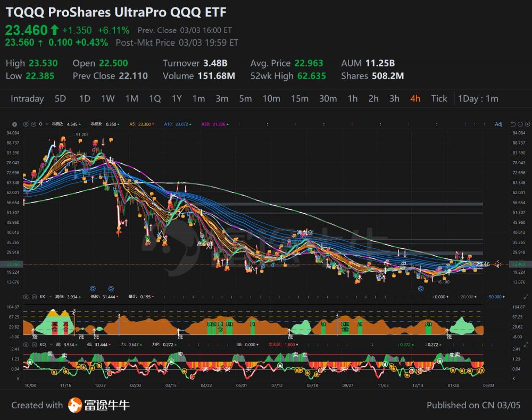Switch to the Intraday tab
The height and width of the screenshot is (420, 532).
click(x=27, y=98)
